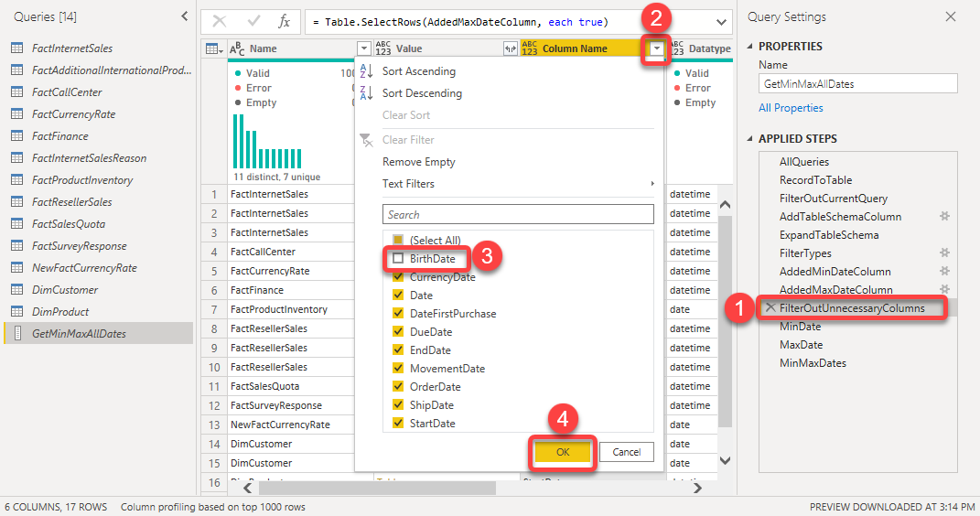Click ABC123 type icon of Column Name column

[x=530, y=48]
